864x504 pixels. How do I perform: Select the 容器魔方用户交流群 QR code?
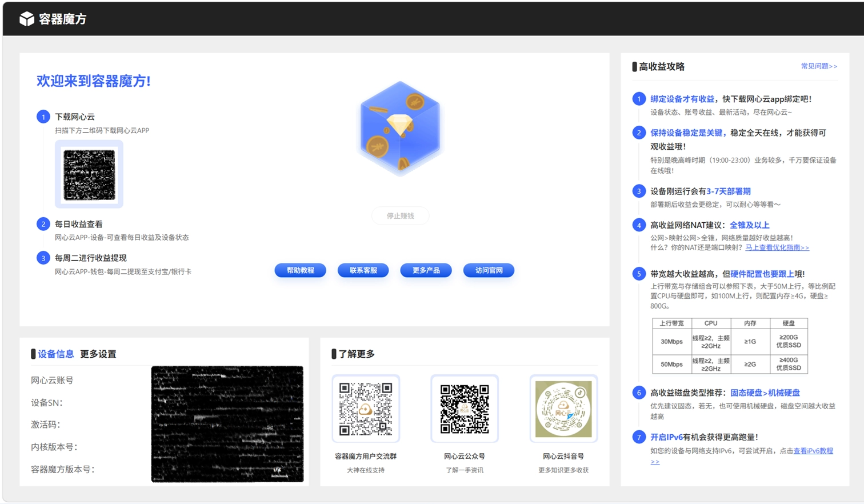pos(366,409)
